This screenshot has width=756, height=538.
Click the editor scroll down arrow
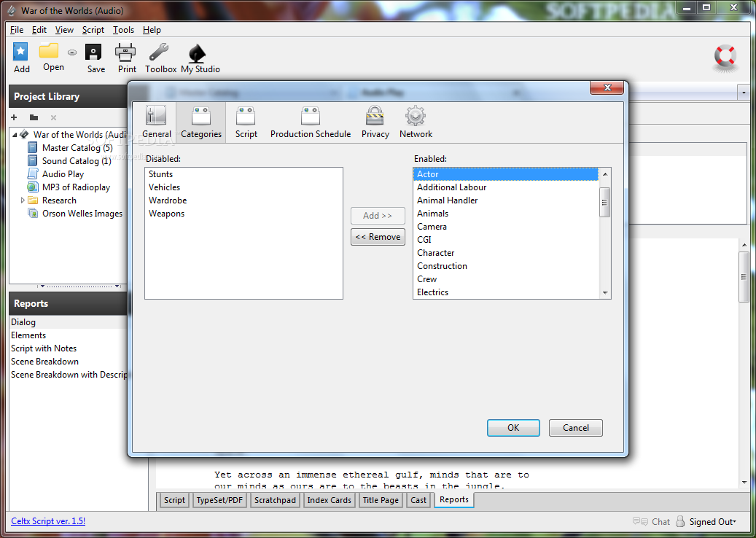744,482
